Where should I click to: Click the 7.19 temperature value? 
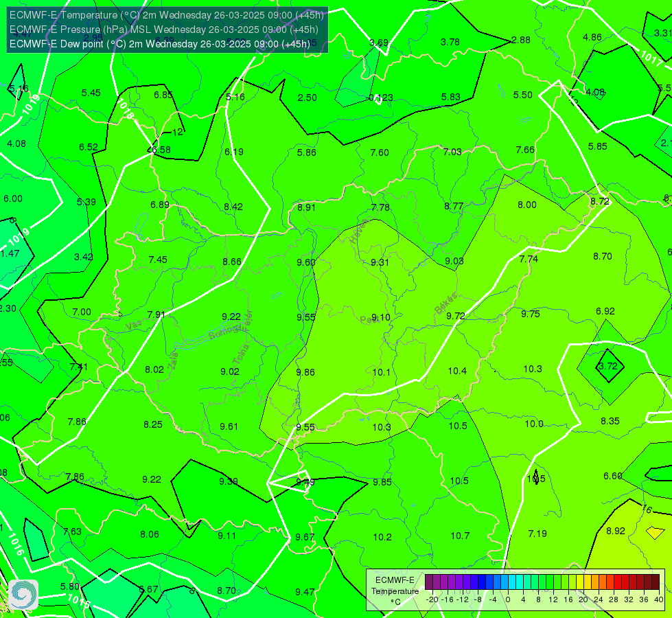tap(537, 534)
